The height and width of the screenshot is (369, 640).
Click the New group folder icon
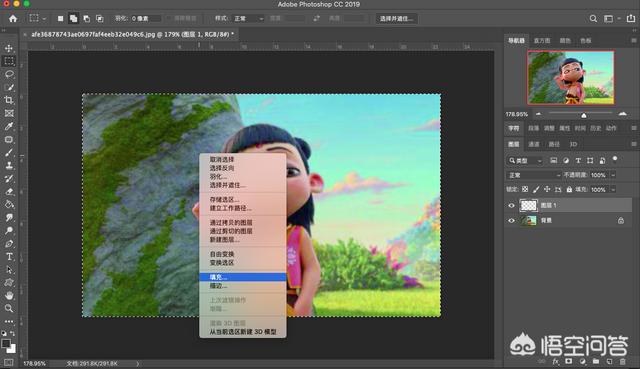point(596,362)
